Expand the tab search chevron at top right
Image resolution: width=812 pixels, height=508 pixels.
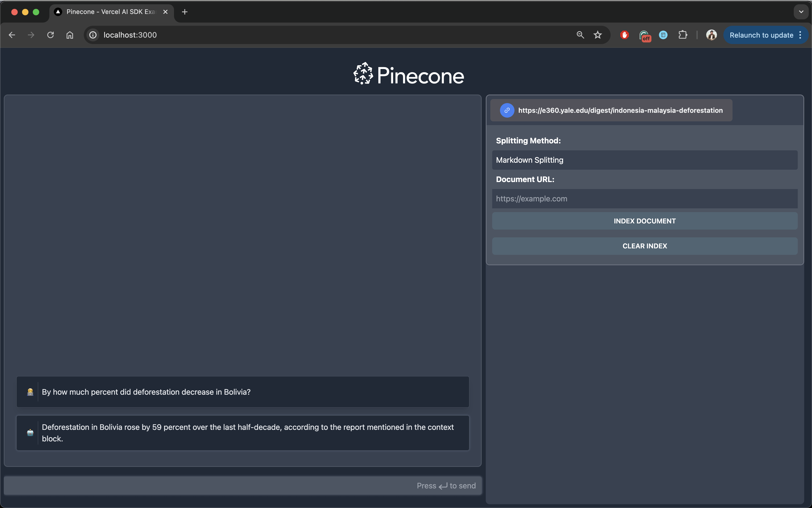tap(801, 12)
